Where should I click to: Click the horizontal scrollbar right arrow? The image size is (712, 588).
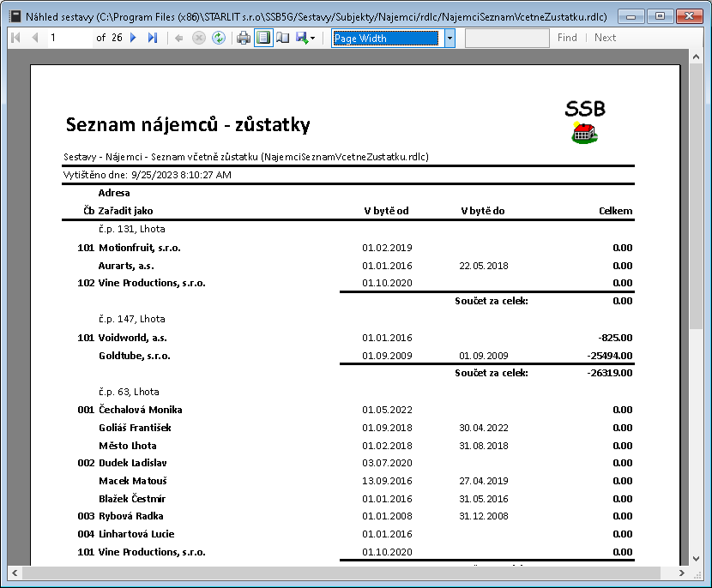[x=682, y=573]
